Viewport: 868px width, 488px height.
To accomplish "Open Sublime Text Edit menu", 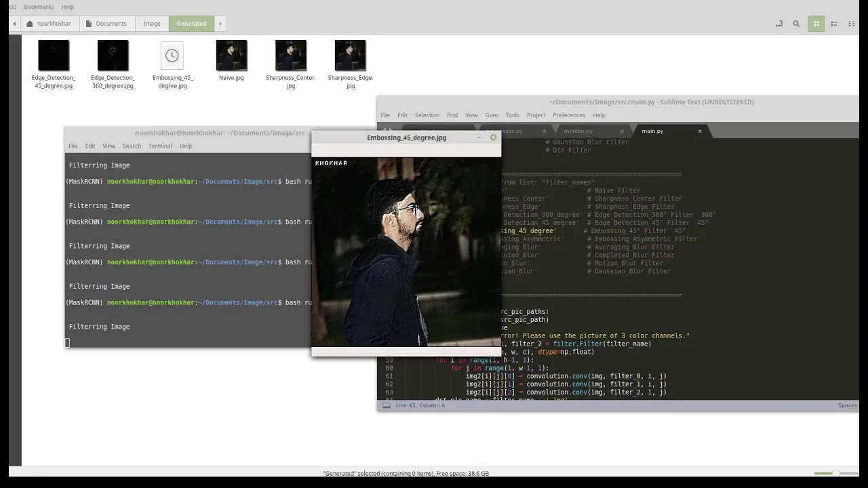I will pyautogui.click(x=402, y=115).
